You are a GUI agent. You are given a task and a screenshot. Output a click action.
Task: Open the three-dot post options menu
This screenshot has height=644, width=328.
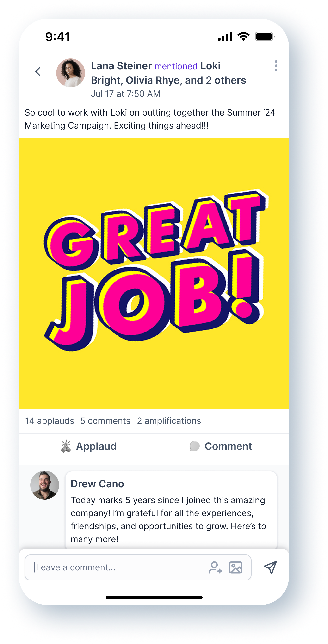click(276, 66)
